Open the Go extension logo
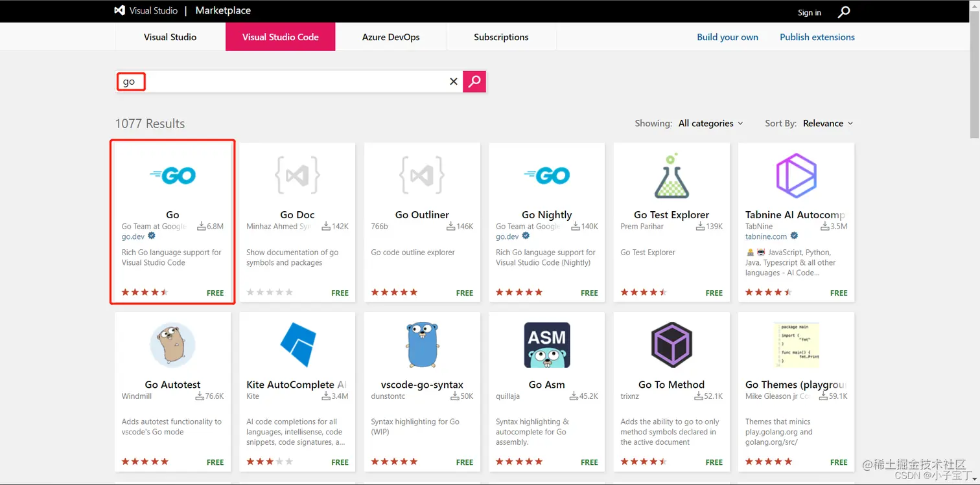Screen dimensions: 980x485 172,175
